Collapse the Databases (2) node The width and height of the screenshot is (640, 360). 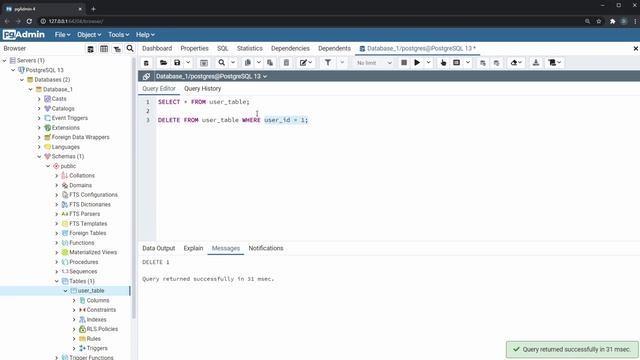[22, 80]
